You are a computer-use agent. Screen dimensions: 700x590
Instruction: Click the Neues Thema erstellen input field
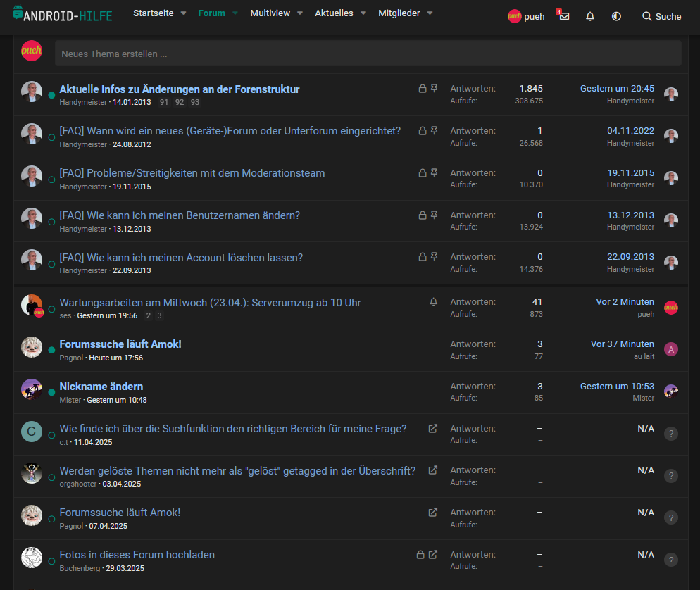click(368, 54)
